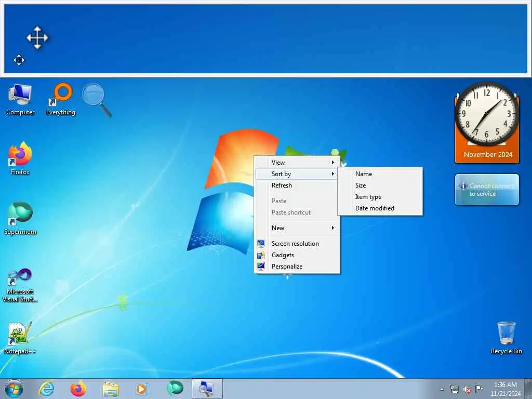Viewport: 532px width, 399px height.
Task: Expand the View submenu
Action: (297, 163)
